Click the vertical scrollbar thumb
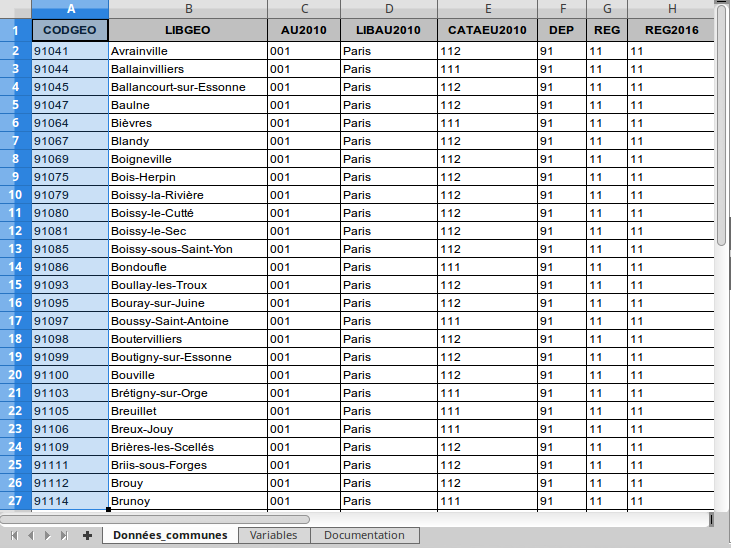The width and height of the screenshot is (731, 548). (722, 120)
